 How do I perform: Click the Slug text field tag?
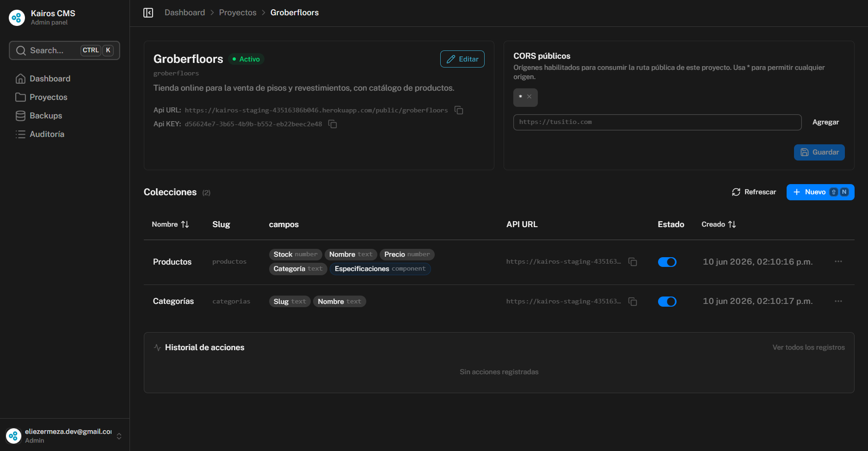click(289, 302)
